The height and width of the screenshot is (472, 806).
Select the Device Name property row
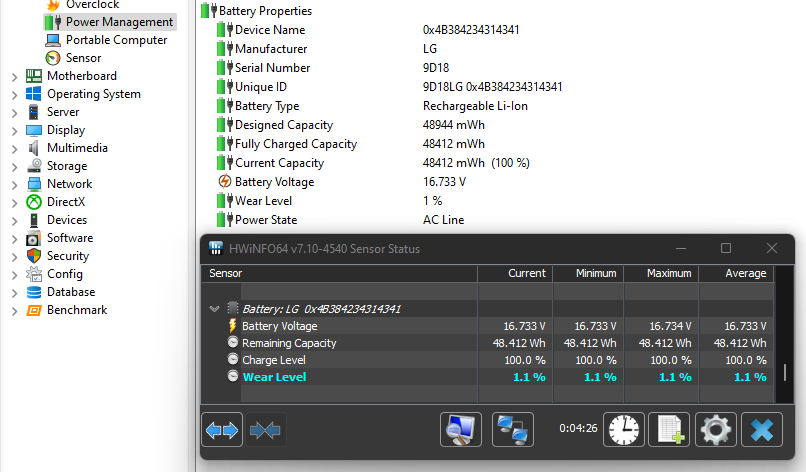click(368, 30)
